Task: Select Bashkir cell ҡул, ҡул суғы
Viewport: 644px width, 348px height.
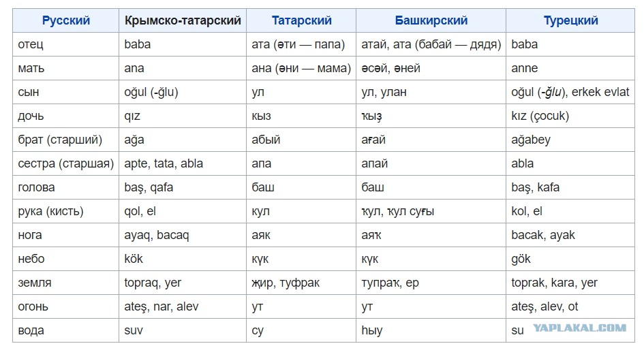Action: click(431, 211)
